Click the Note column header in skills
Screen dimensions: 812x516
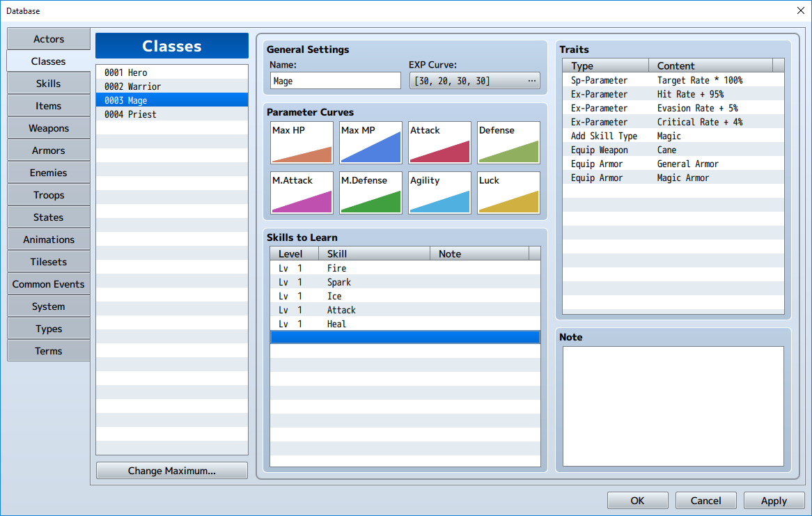pos(480,253)
